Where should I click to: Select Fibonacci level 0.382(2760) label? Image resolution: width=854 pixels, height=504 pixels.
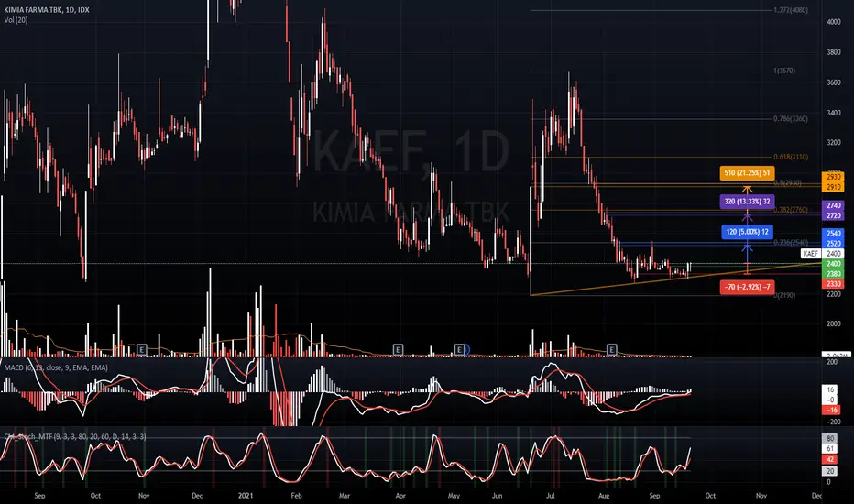click(790, 210)
